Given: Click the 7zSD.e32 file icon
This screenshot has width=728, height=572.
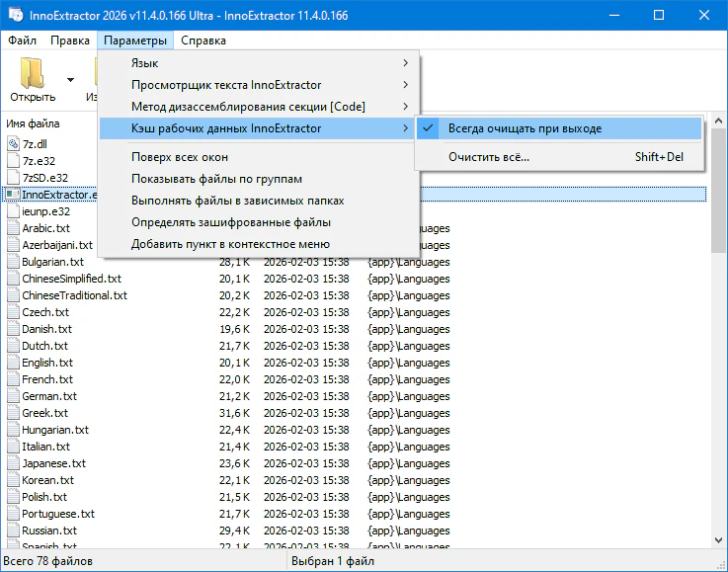Looking at the screenshot, I should (13, 178).
